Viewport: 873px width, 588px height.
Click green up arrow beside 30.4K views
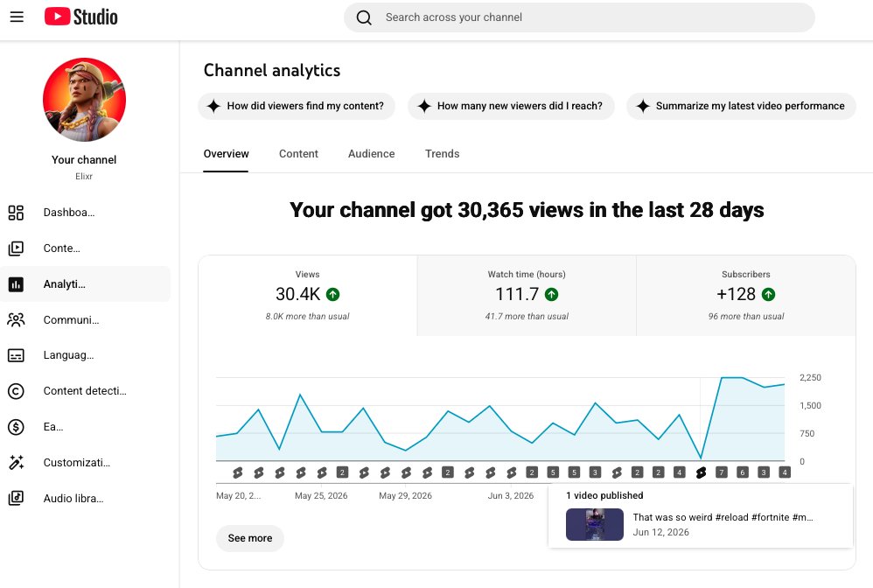coord(333,294)
